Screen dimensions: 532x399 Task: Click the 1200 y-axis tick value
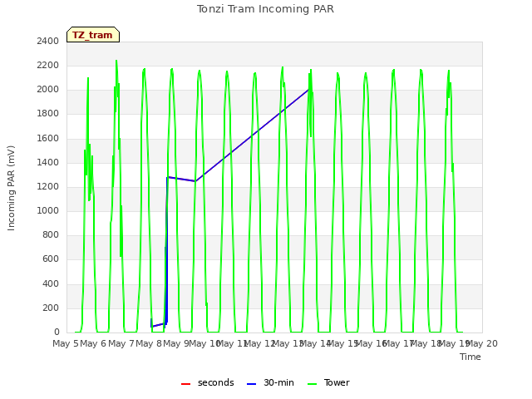click(48, 186)
